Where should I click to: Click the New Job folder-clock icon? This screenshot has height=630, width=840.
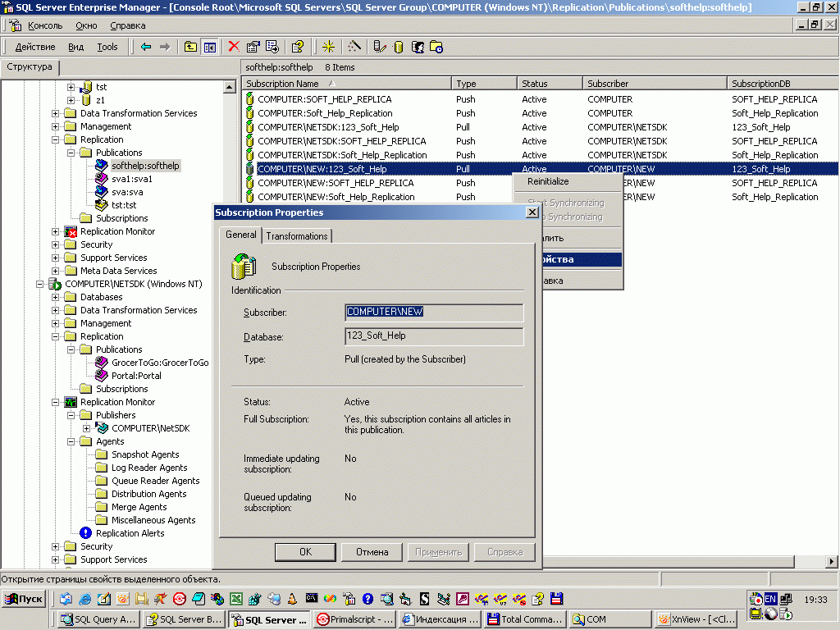point(436,47)
